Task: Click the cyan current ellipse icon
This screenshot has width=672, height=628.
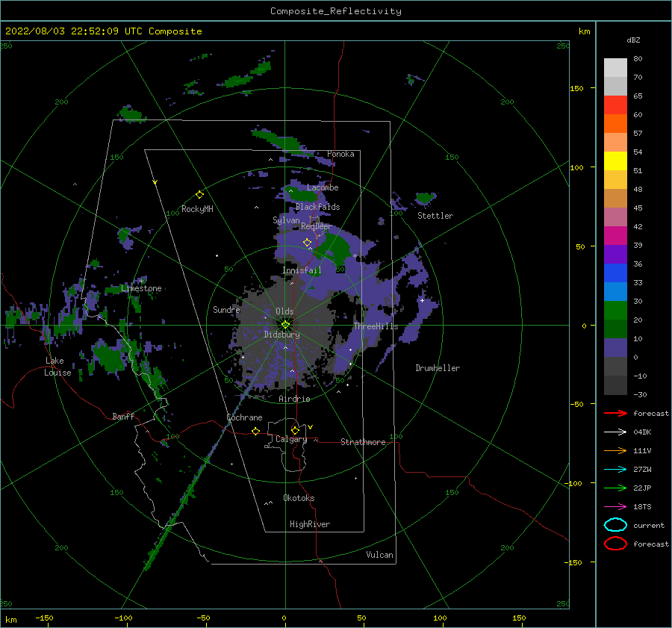Action: tap(615, 525)
